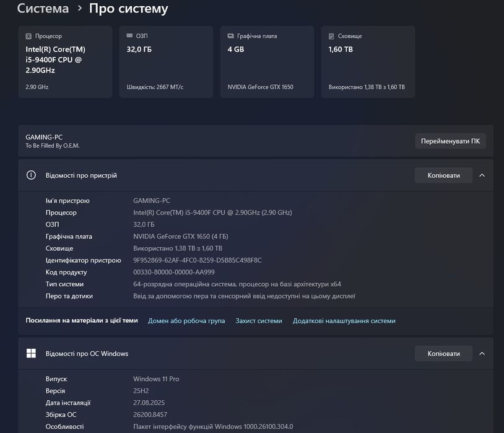
Task: Open the Сховище card showing 1,60 ТВ
Action: [368, 62]
